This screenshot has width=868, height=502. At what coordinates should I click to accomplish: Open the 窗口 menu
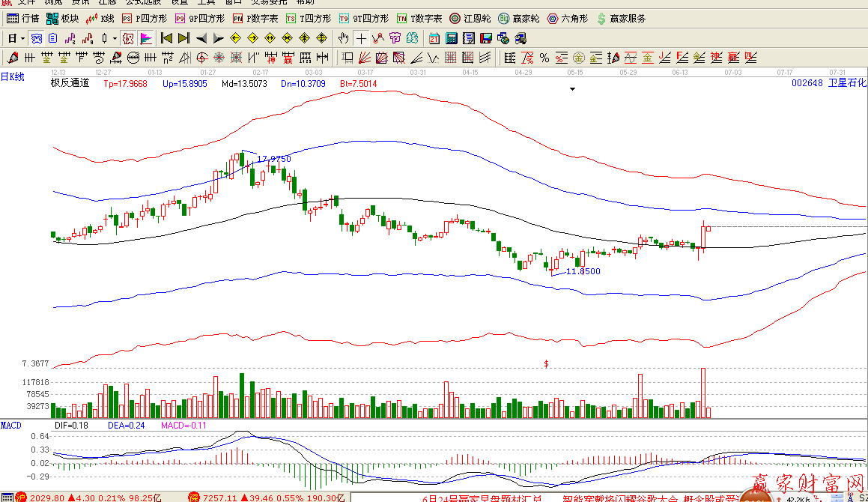(233, 2)
